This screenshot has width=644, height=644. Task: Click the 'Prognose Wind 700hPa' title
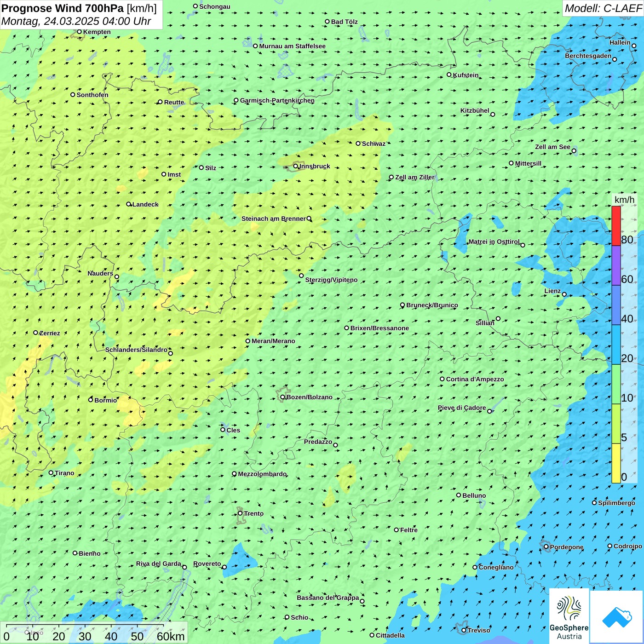(x=63, y=8)
